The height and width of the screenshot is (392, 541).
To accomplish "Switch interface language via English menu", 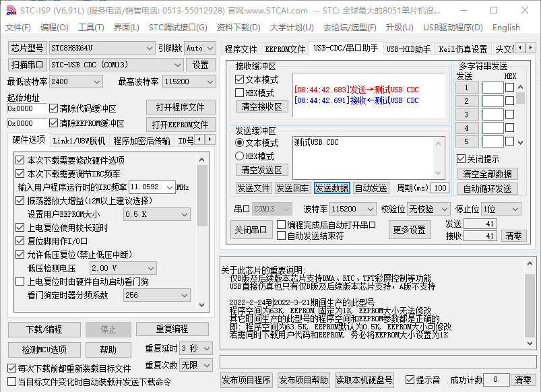I will tap(506, 28).
